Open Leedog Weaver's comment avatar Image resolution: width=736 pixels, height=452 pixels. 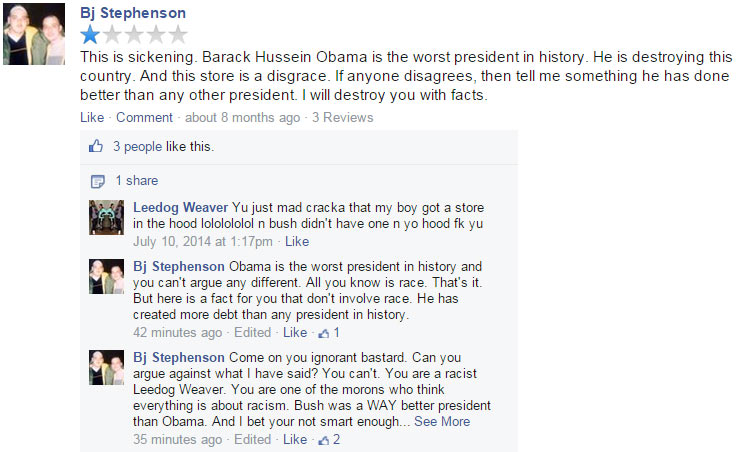click(x=107, y=217)
